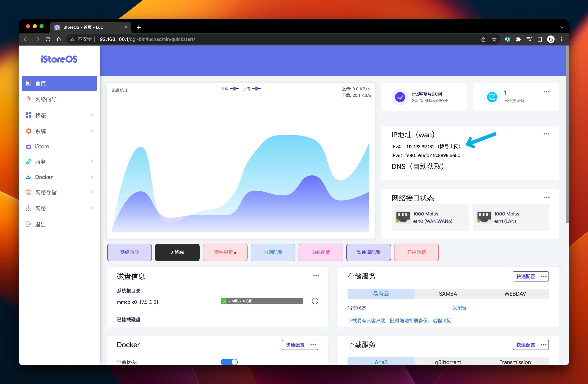Viewport: 588px width, 384px height.
Task: Click 快速配置 in 存储服务 card
Action: [526, 276]
